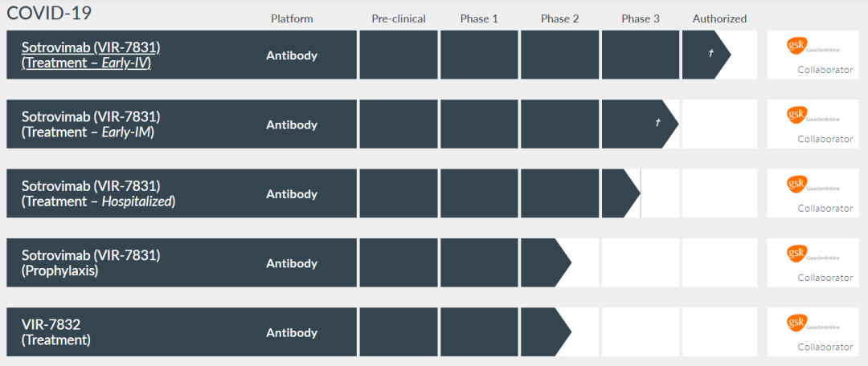Open Sotrovimab Treatment Early-IV link
This screenshot has width=868, height=366.
tap(91, 55)
